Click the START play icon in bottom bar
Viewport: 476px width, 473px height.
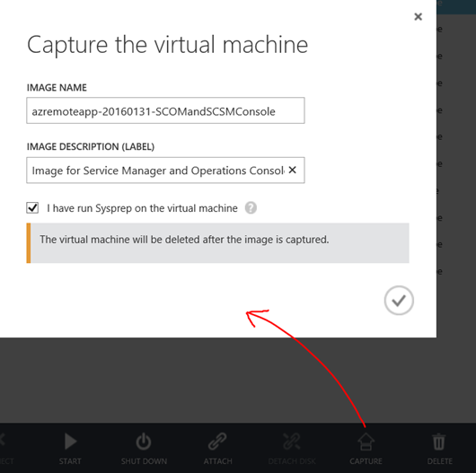click(70, 442)
